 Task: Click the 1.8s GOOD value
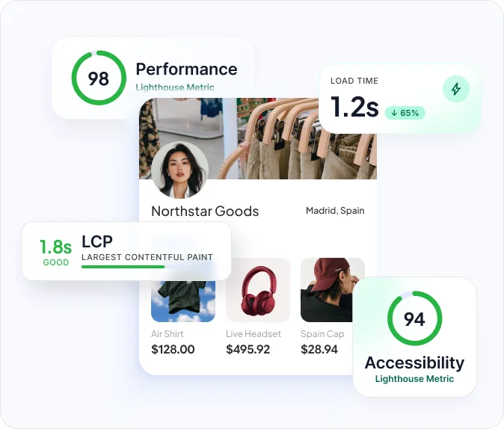[55, 253]
